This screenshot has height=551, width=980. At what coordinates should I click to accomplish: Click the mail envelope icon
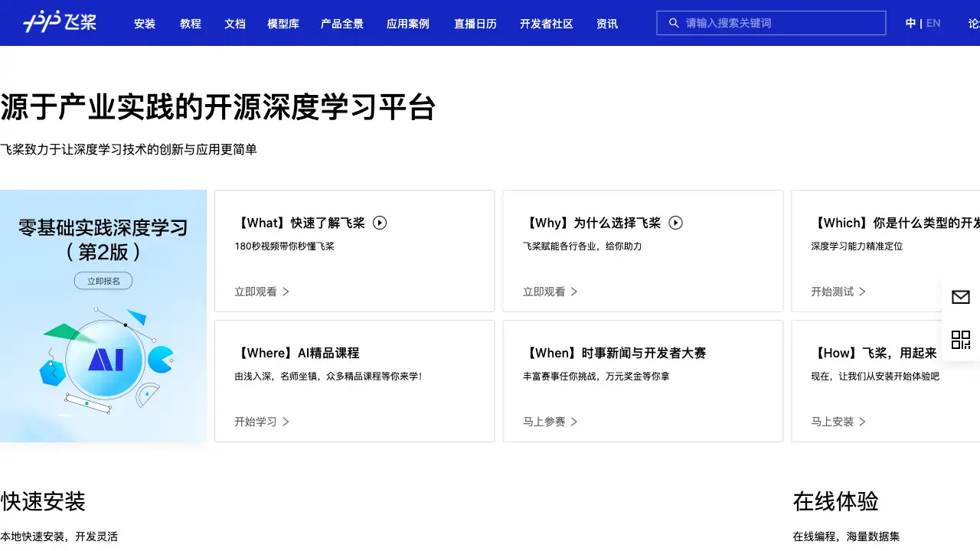click(960, 297)
